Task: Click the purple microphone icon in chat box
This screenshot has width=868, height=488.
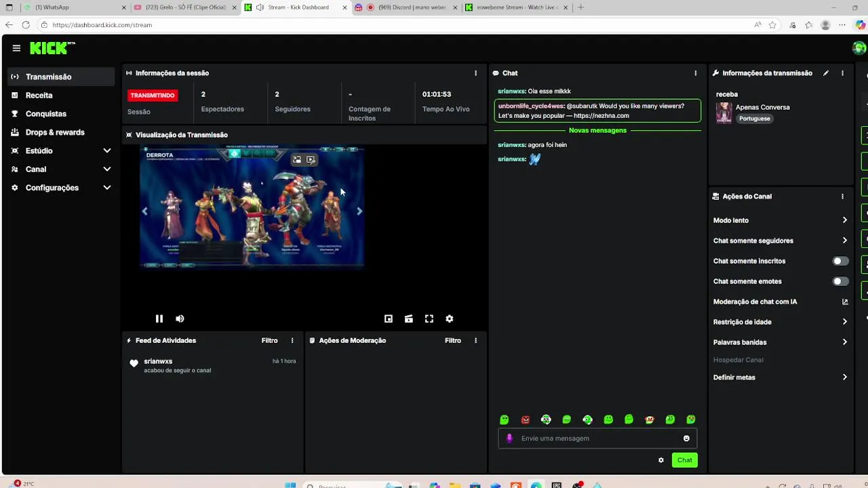Action: [x=509, y=439]
